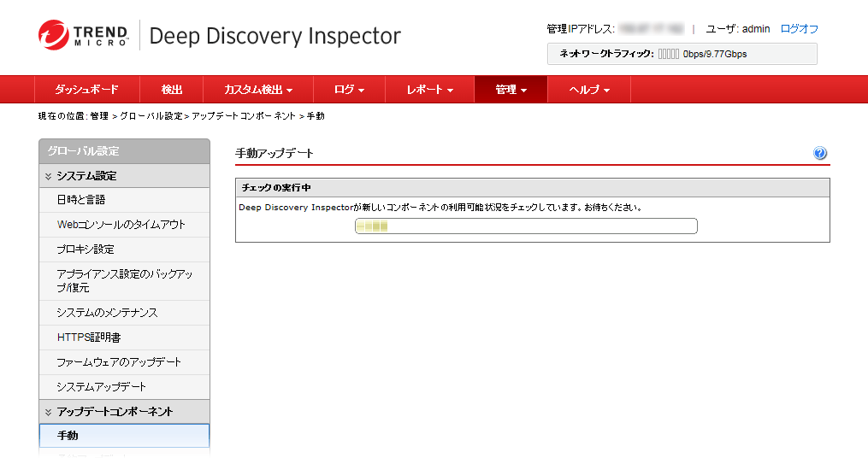Open ファームウェアのアップデート page
The height and width of the screenshot is (458, 868).
(125, 362)
